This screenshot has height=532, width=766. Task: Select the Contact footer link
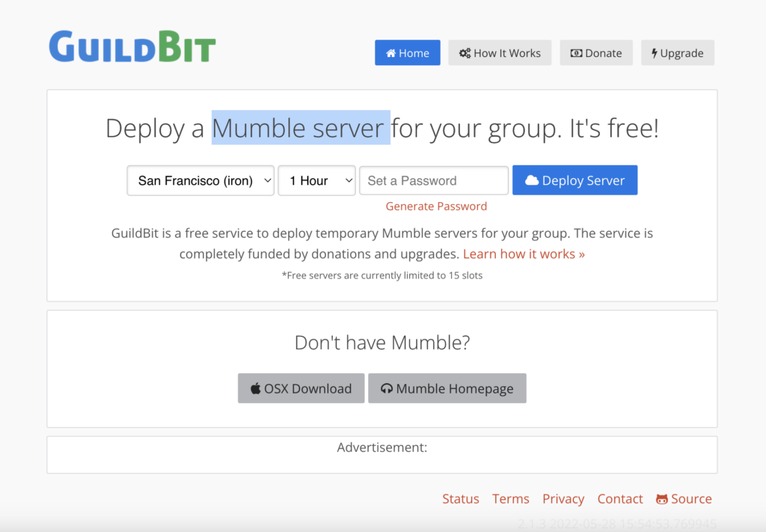point(619,499)
